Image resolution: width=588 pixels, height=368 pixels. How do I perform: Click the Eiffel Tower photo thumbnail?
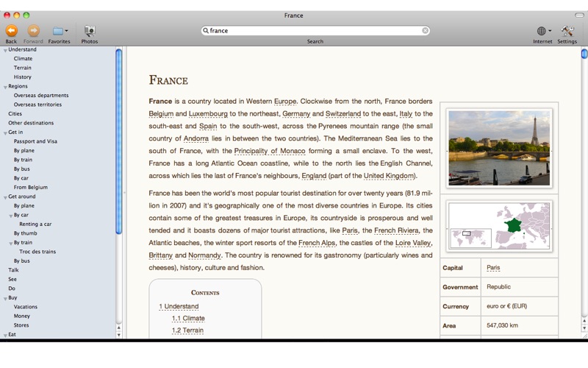click(499, 148)
